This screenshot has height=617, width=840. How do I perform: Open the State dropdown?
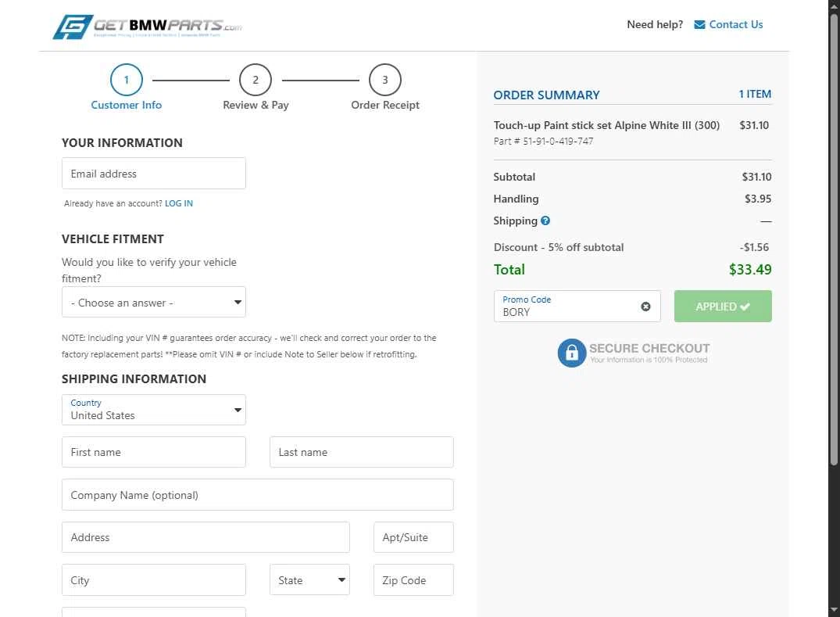pyautogui.click(x=309, y=580)
